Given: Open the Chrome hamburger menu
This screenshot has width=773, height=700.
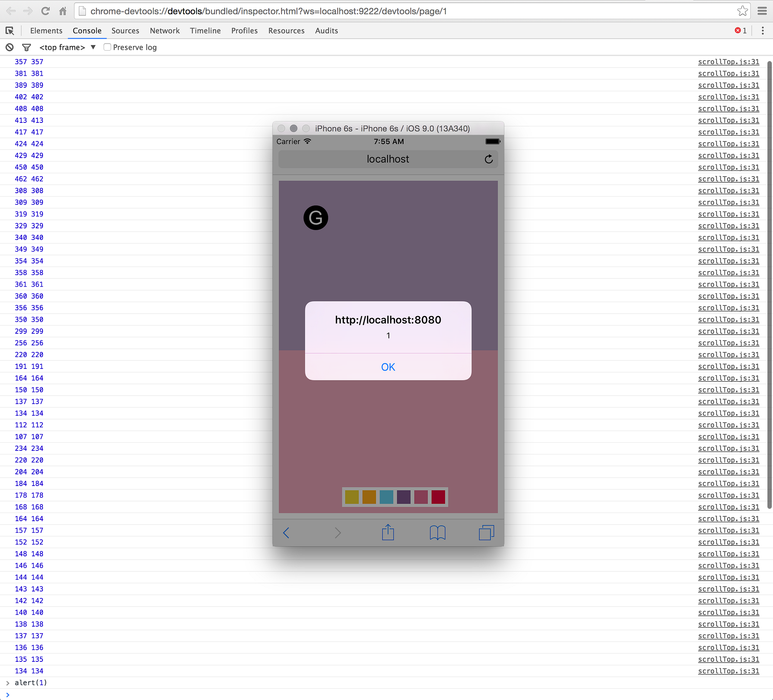Looking at the screenshot, I should click(762, 11).
